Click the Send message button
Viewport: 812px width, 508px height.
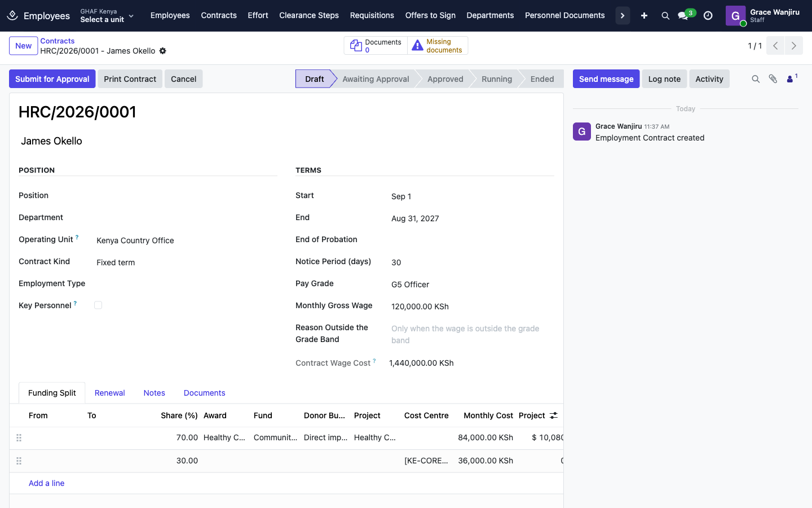coord(606,79)
